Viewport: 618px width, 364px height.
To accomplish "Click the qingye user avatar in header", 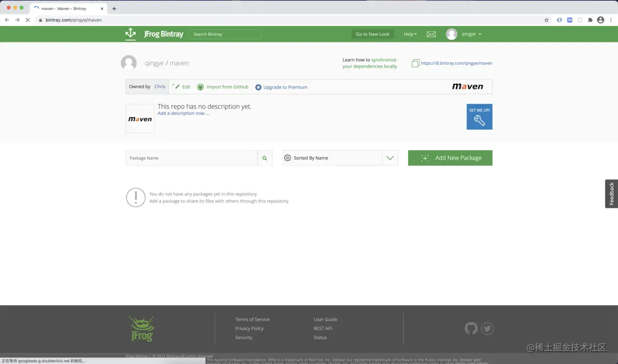I will (452, 34).
